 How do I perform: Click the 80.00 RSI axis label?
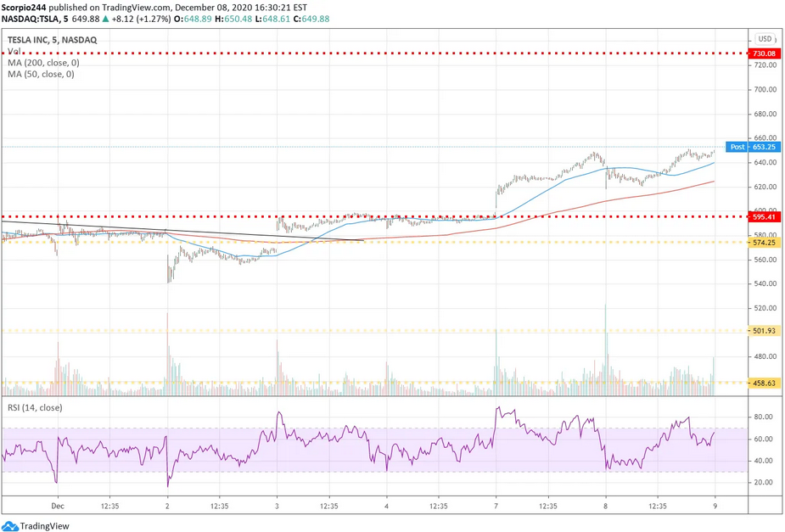(x=763, y=417)
